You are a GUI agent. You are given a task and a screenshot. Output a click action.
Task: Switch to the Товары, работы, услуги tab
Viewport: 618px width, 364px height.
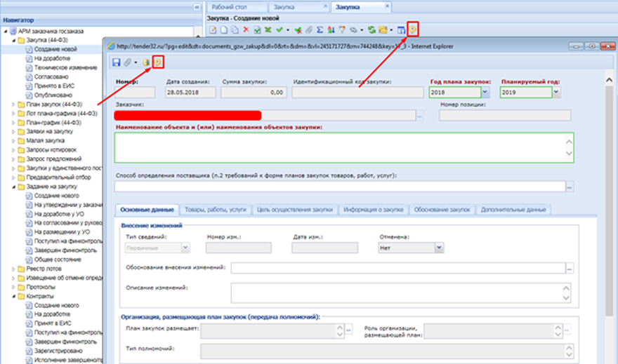[x=215, y=210]
